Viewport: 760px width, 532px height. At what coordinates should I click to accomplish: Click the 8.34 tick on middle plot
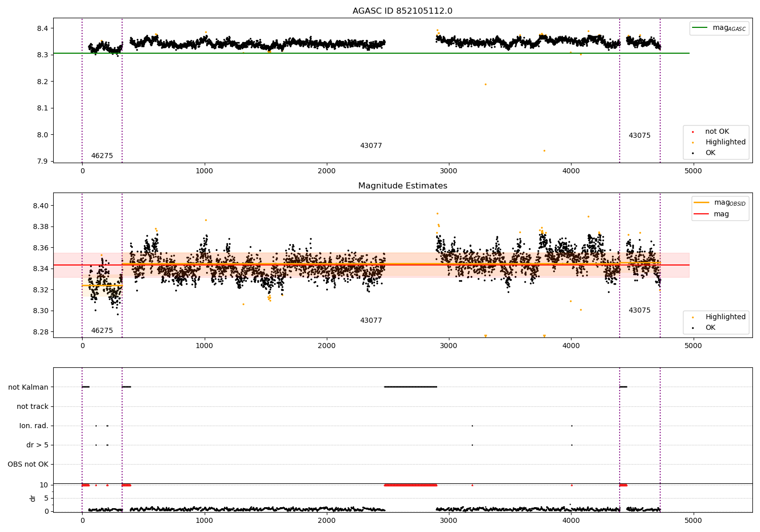41,269
